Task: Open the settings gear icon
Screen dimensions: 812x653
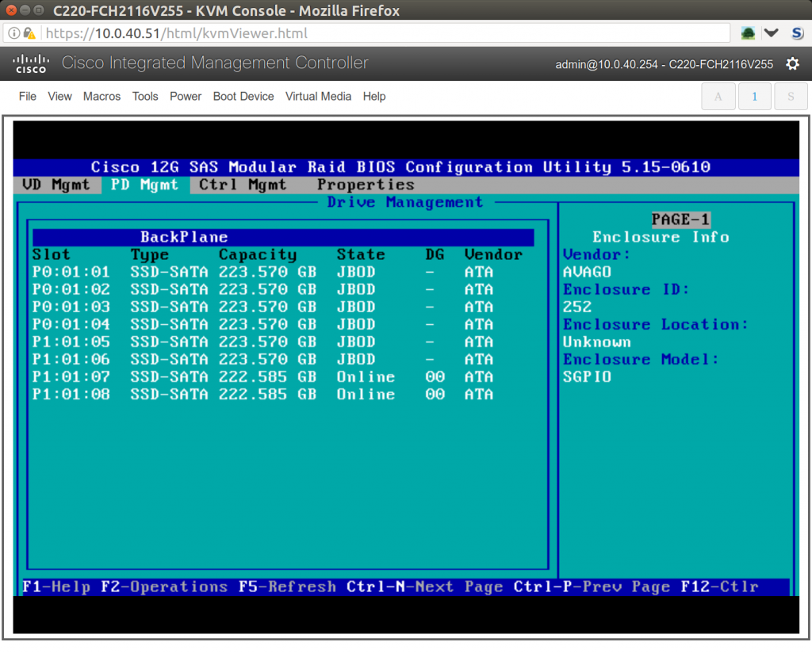Action: 792,63
